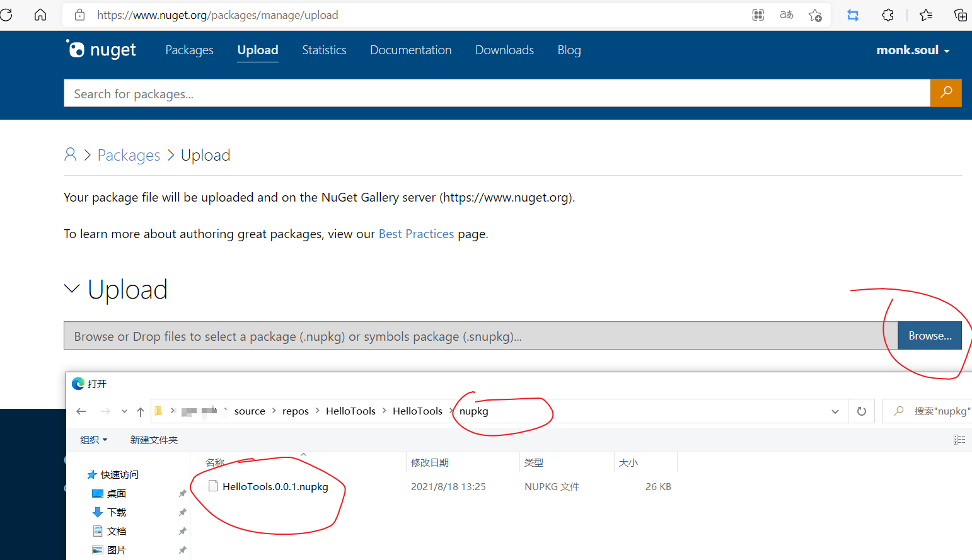Expand the file dialog address path dropdown
This screenshot has width=972, height=560.
coord(835,411)
